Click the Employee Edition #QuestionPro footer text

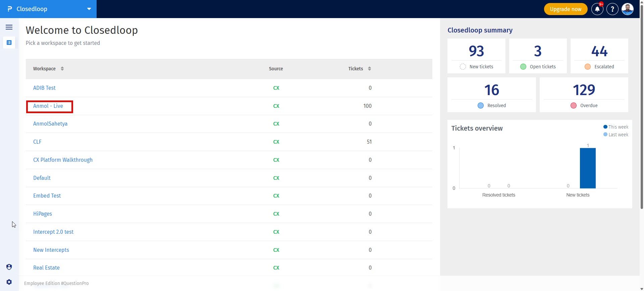pyautogui.click(x=56, y=283)
